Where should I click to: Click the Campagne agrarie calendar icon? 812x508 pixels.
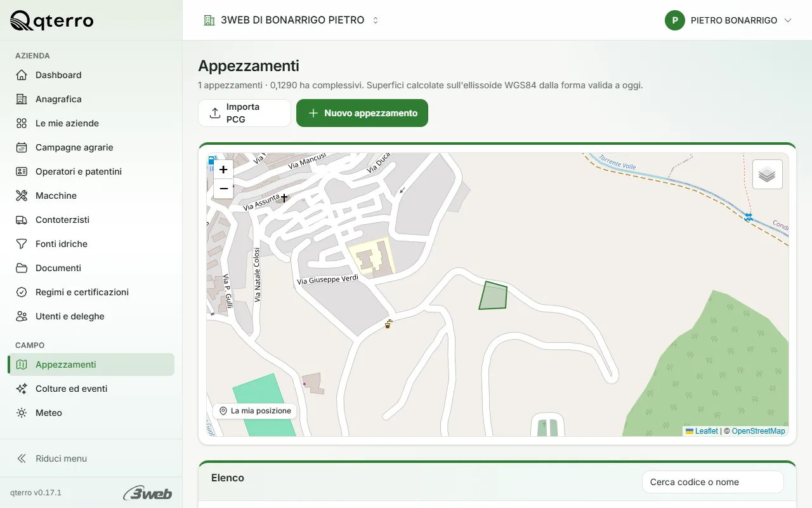(22, 147)
